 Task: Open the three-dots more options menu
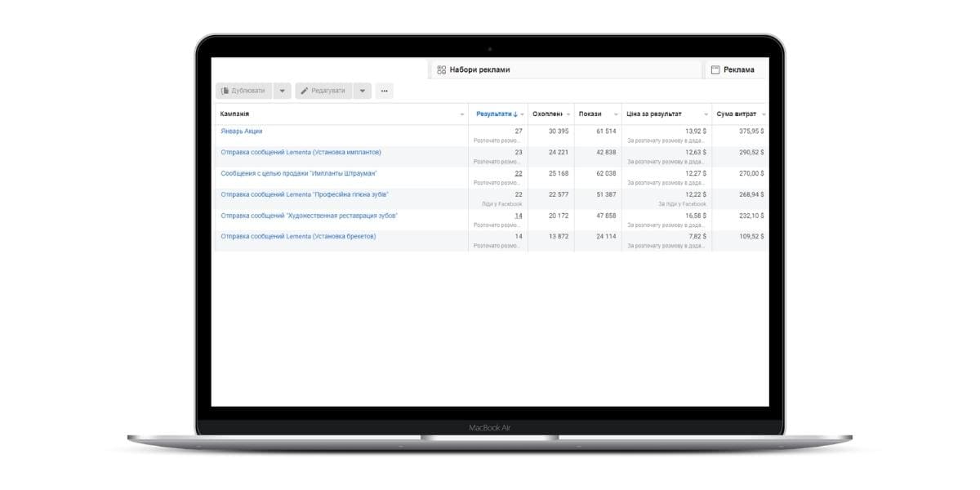click(x=384, y=91)
